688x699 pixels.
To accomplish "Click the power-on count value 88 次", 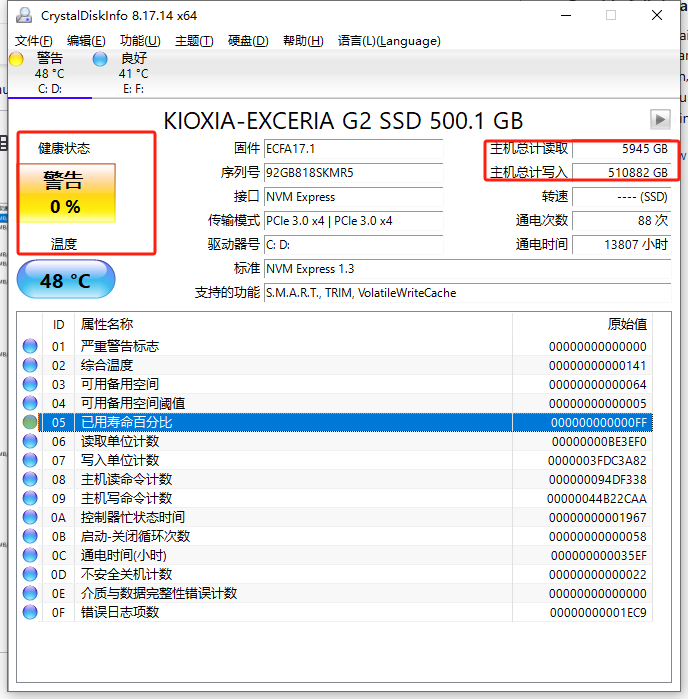I will 622,221.
